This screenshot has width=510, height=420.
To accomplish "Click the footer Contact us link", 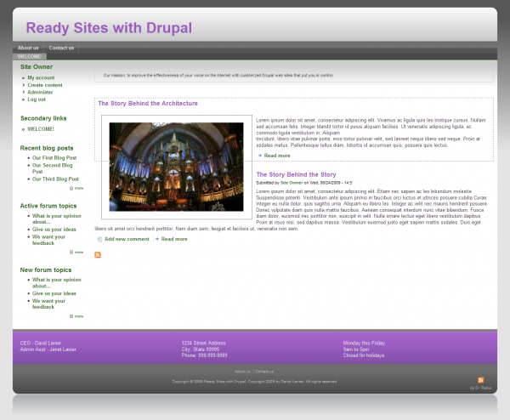I will click(x=264, y=372).
